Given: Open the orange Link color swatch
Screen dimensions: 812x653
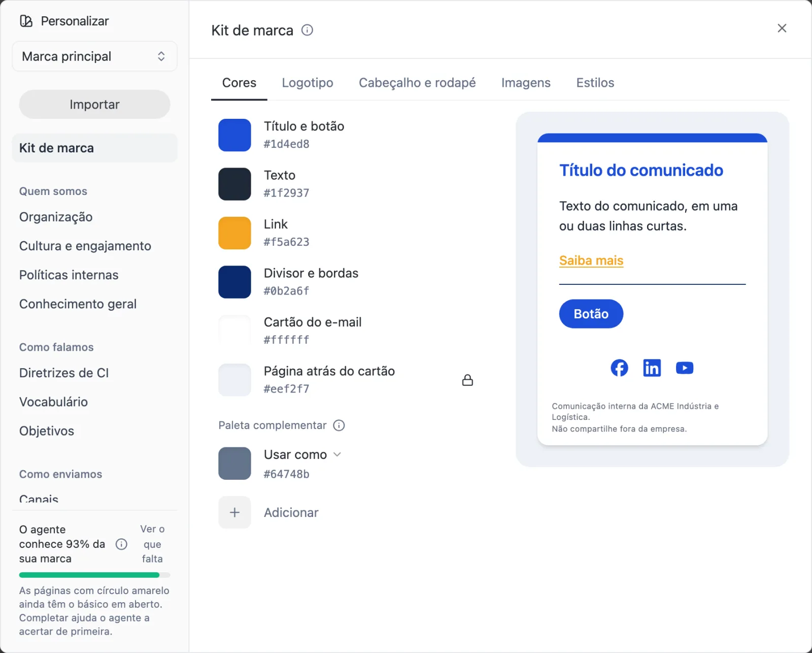Looking at the screenshot, I should (x=234, y=233).
